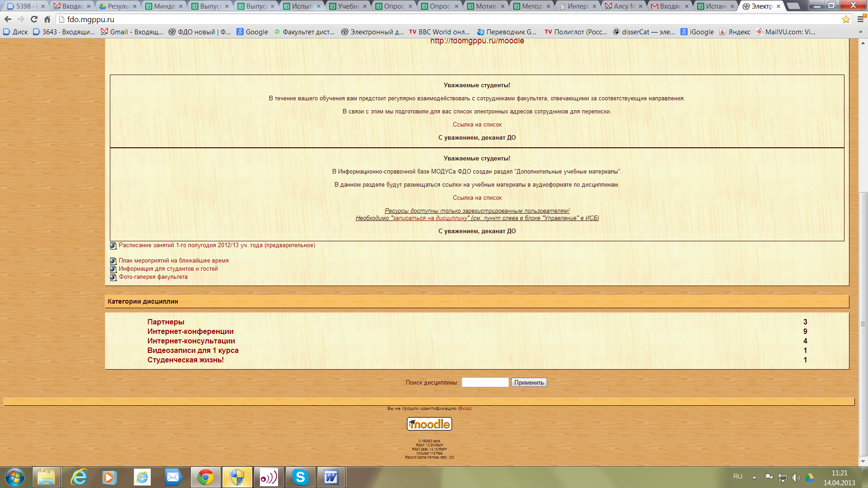Open Google Chrome from the taskbar
The height and width of the screenshot is (488, 868).
pyautogui.click(x=206, y=478)
